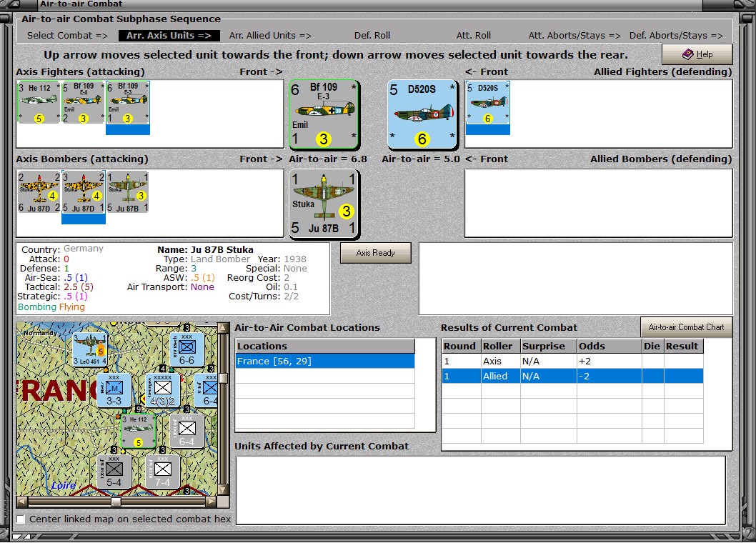Click map horizontal scrollbar left arrow
This screenshot has height=543, width=756.
click(21, 502)
